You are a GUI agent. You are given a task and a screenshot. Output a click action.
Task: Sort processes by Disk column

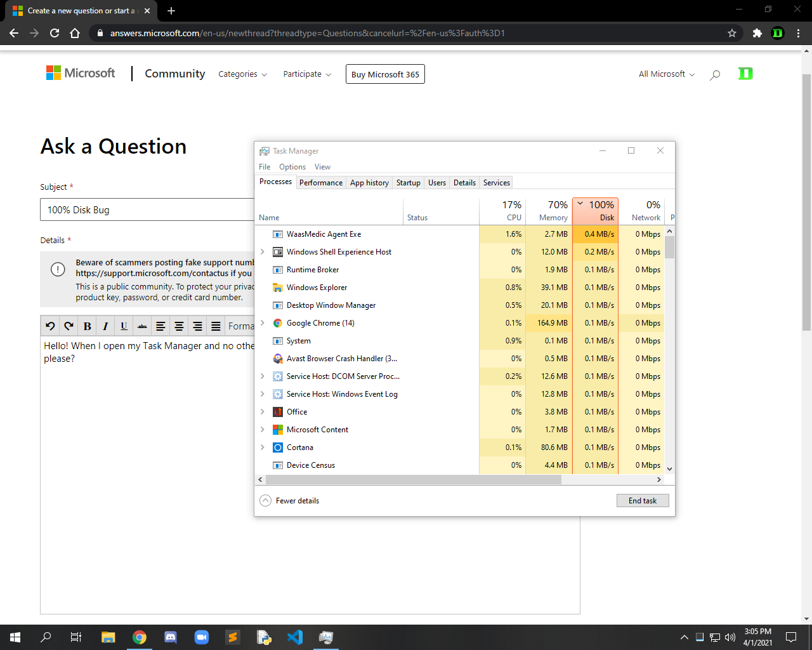[596, 211]
